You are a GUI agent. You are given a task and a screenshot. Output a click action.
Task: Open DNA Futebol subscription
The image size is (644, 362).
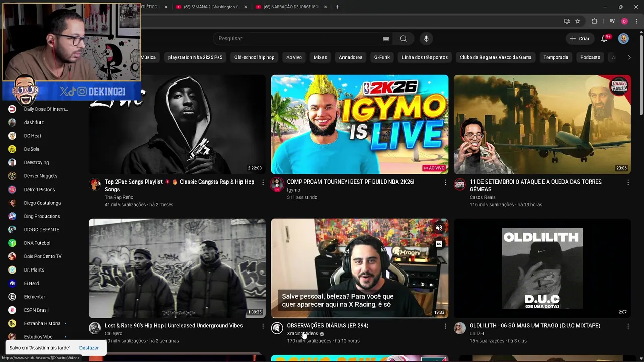pos(37,243)
